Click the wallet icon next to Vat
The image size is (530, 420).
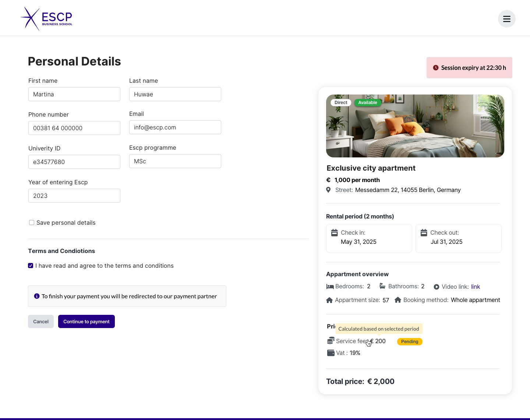[330, 353]
